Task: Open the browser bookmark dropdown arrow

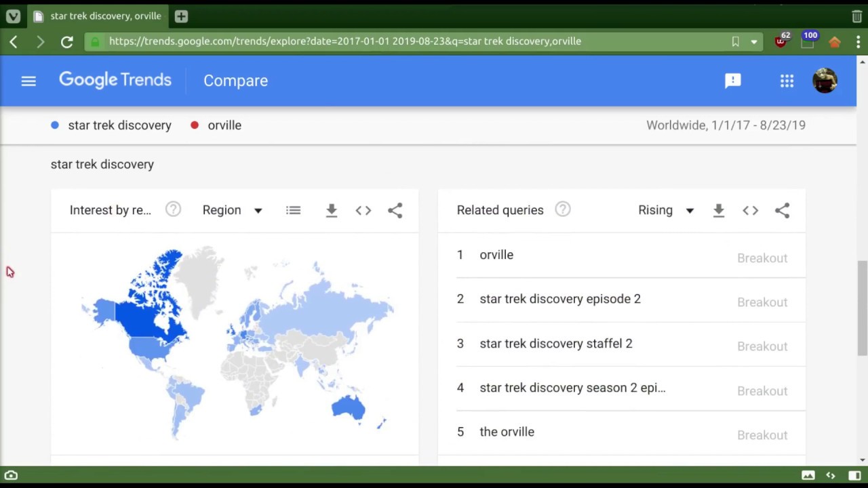Action: coord(753,41)
